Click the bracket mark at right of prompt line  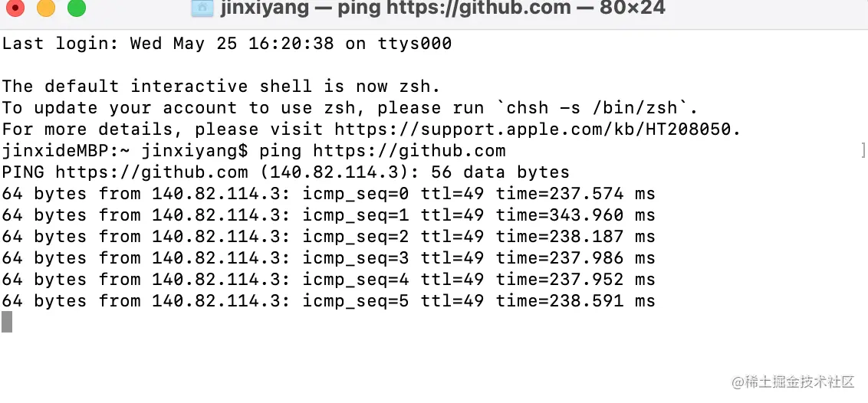pos(863,151)
